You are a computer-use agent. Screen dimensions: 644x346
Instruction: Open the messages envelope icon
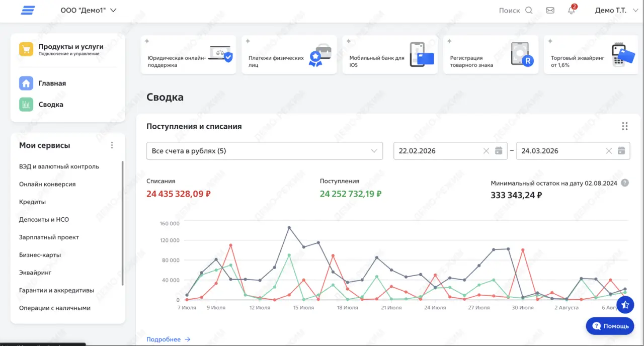pos(550,10)
